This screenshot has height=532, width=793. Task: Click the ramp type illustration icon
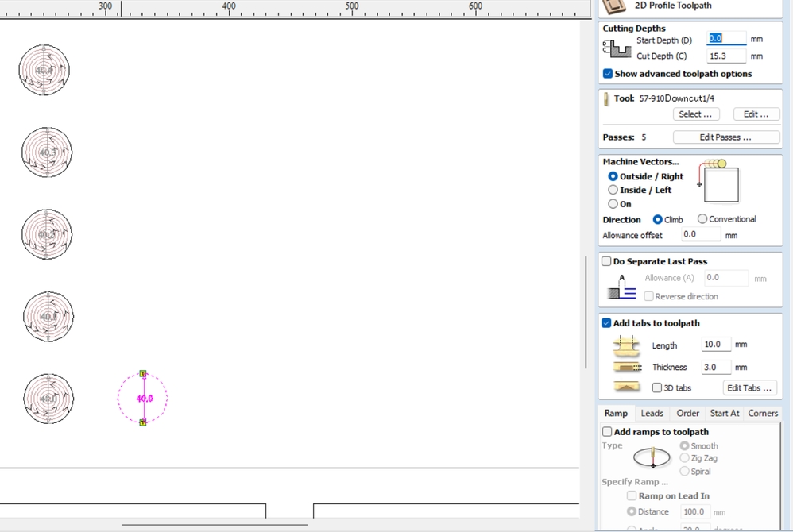(x=652, y=457)
